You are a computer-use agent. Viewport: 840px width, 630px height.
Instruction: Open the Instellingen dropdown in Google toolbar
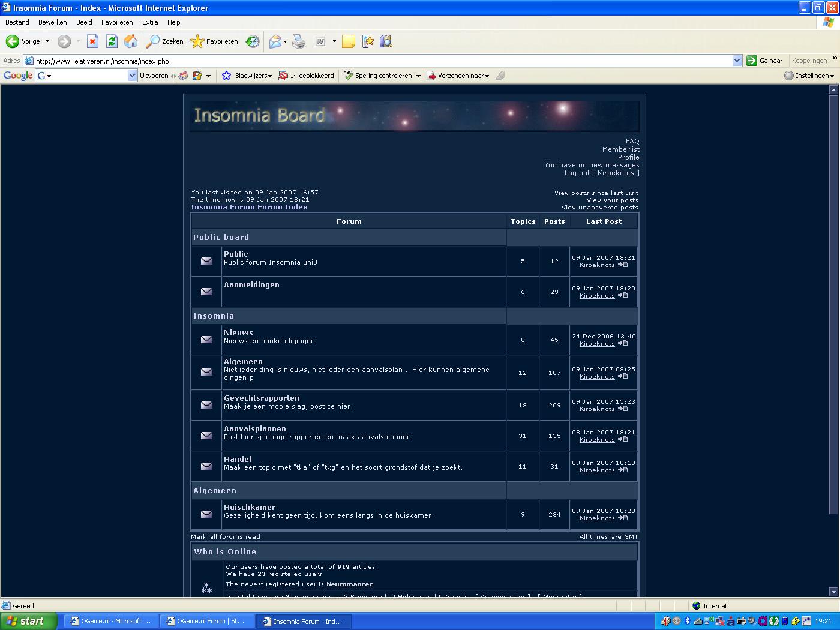pos(809,76)
